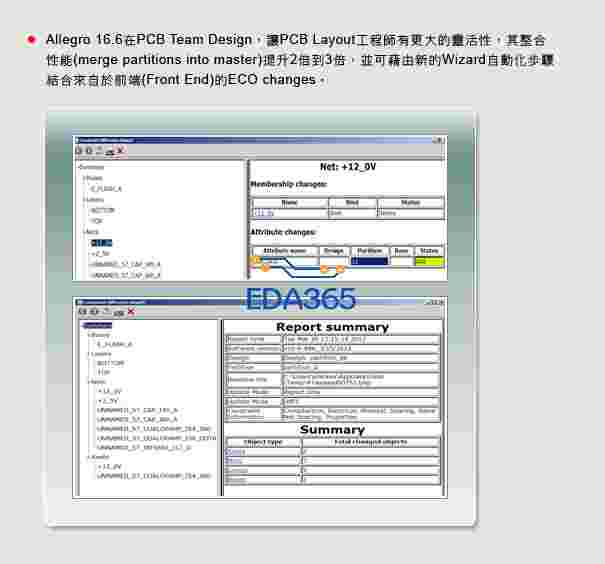
Task: Select the Nets node in upper window tree
Action: pos(91,232)
